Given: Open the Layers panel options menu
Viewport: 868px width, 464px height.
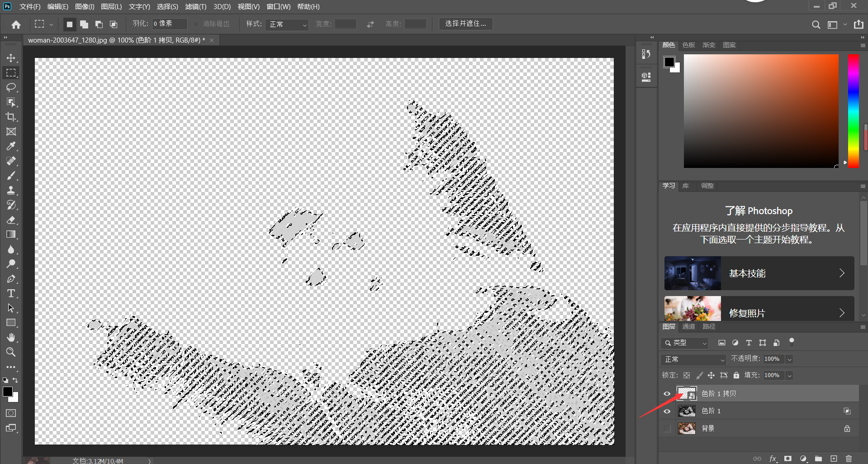Looking at the screenshot, I should [863, 327].
